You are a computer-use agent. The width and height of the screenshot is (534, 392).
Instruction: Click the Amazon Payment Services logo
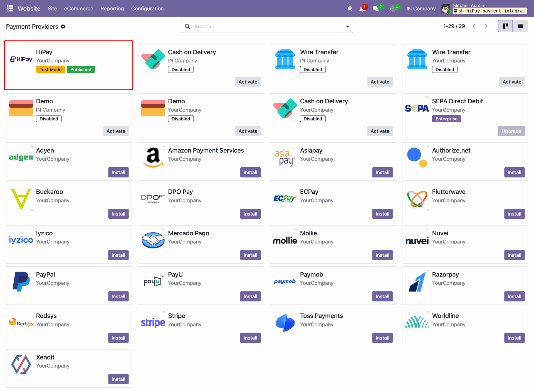click(153, 157)
